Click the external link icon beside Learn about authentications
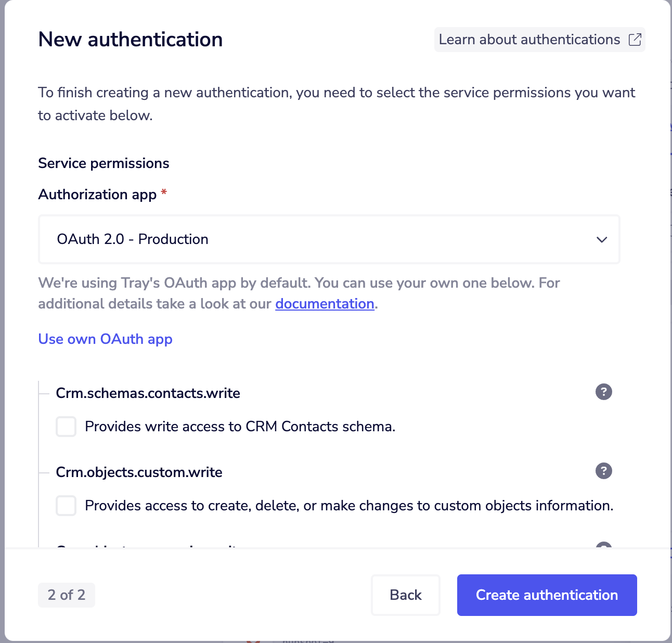Image resolution: width=672 pixels, height=643 pixels. click(x=635, y=40)
